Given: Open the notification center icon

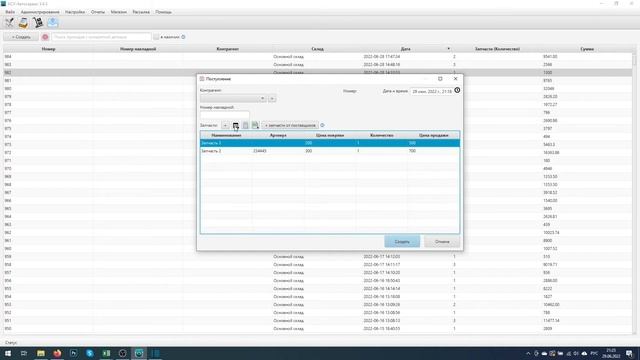Looking at the screenshot, I should 629,353.
